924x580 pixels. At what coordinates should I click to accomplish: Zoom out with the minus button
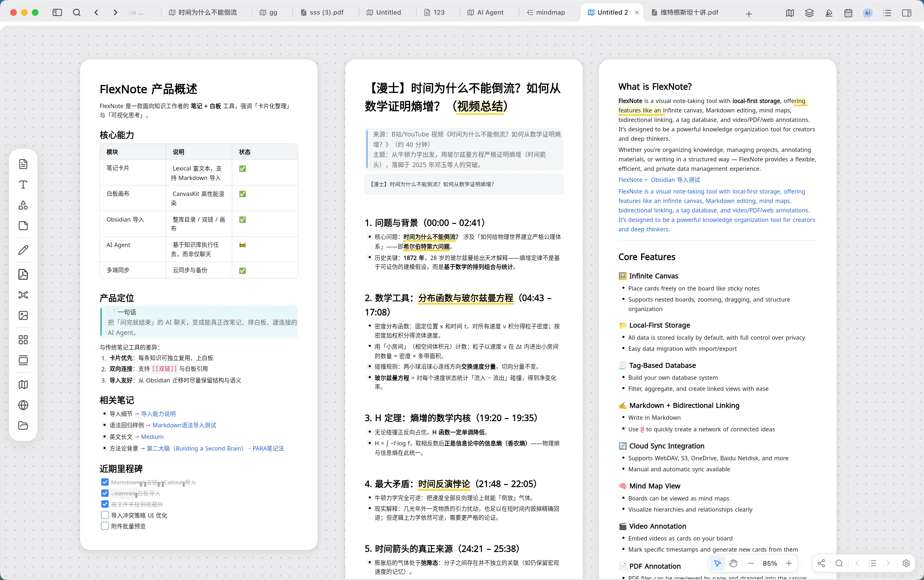pos(751,563)
